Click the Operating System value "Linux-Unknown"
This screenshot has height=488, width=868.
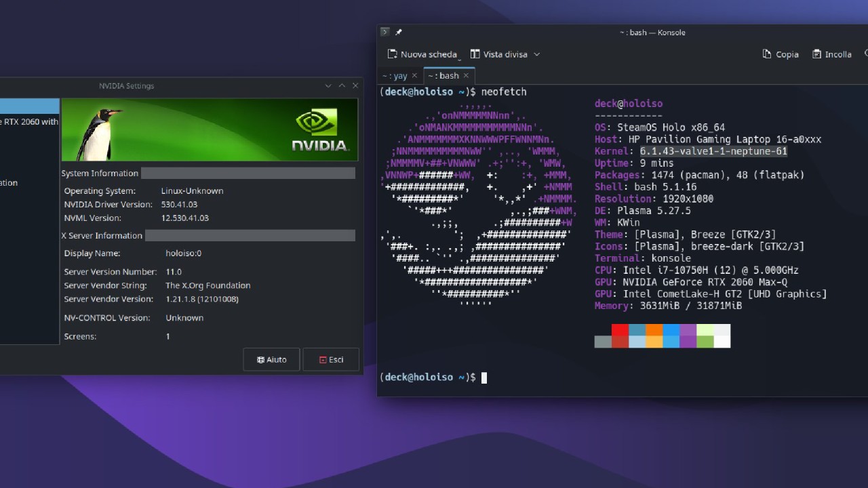click(192, 191)
